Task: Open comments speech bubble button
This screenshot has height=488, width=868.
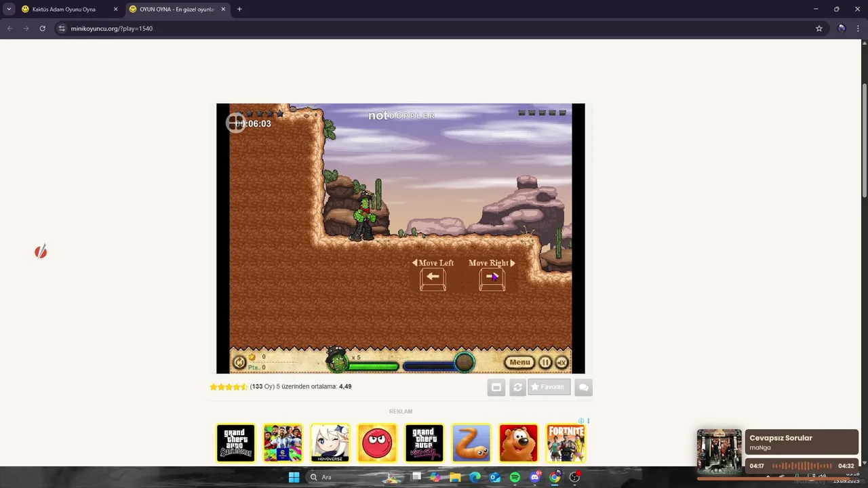Action: click(x=584, y=387)
